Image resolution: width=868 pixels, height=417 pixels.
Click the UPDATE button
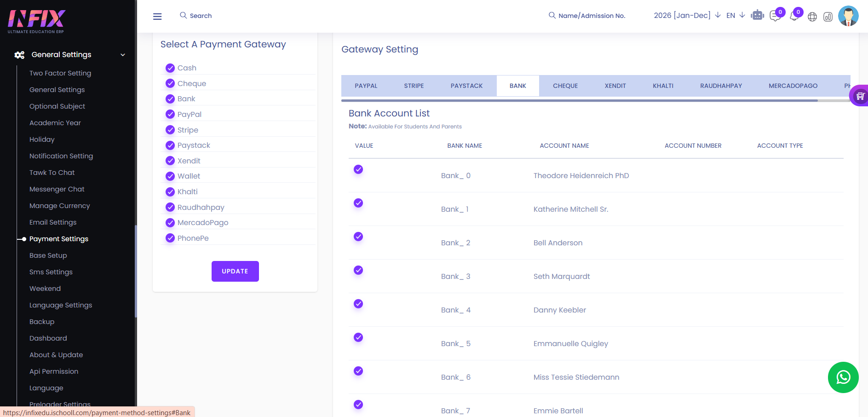click(x=235, y=271)
